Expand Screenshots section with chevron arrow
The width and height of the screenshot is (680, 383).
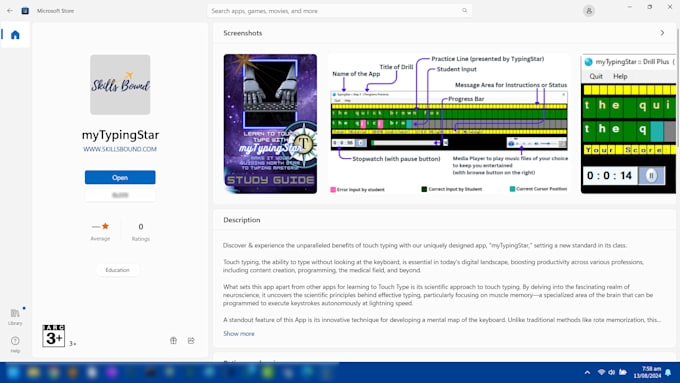pyautogui.click(x=662, y=33)
